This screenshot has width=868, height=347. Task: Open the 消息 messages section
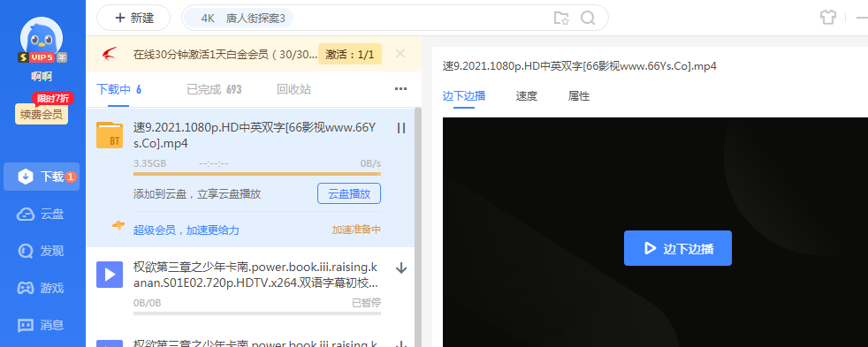coord(42,325)
